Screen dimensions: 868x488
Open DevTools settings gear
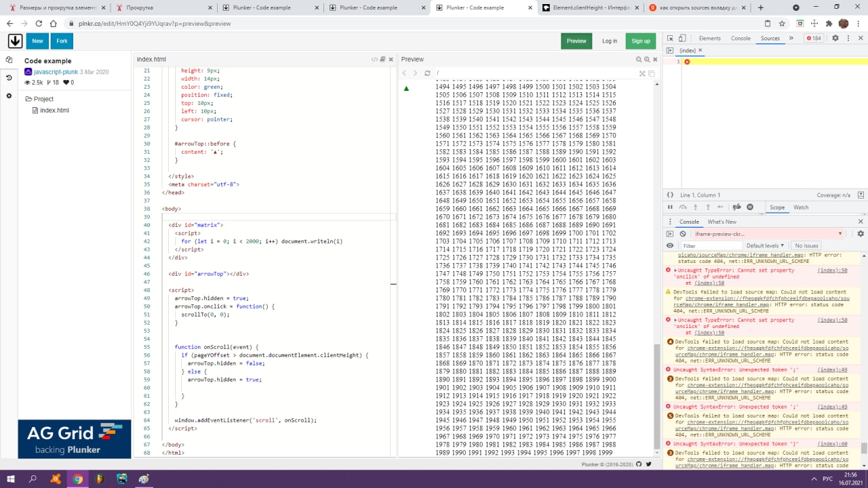[835, 39]
